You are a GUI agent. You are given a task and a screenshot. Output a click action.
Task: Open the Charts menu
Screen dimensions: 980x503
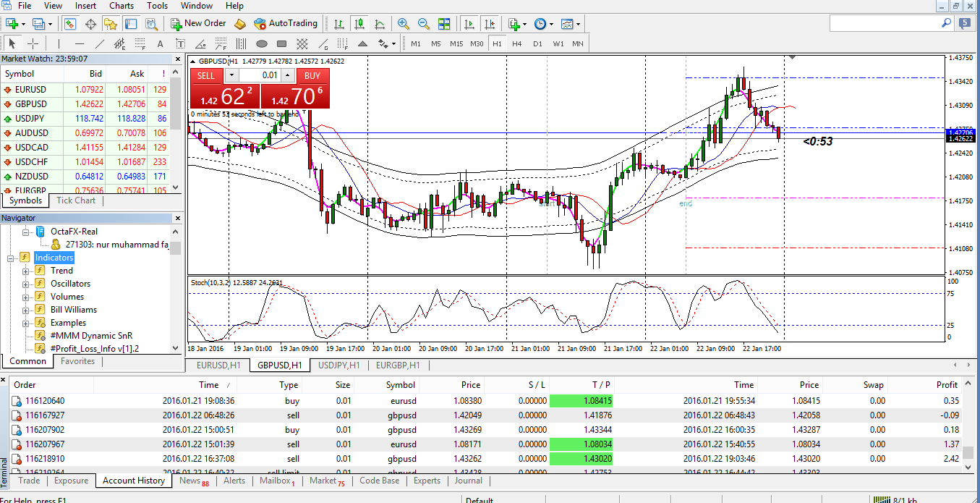click(x=122, y=6)
